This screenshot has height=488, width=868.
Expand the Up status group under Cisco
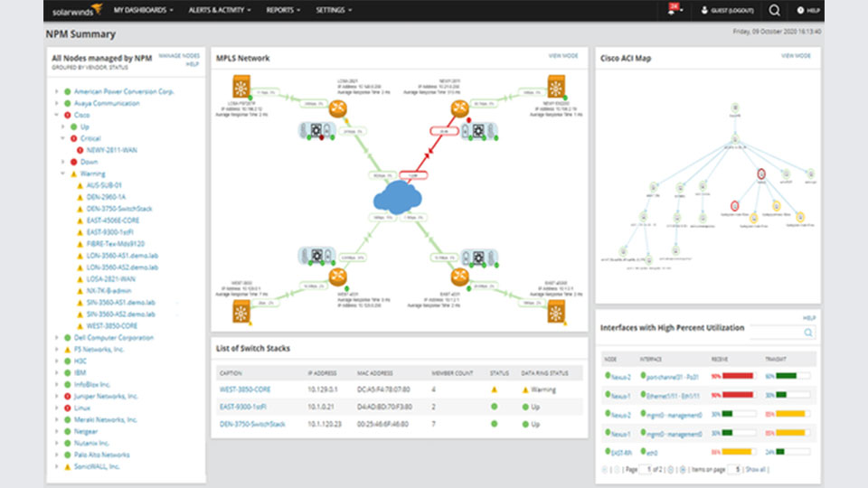pyautogui.click(x=62, y=127)
